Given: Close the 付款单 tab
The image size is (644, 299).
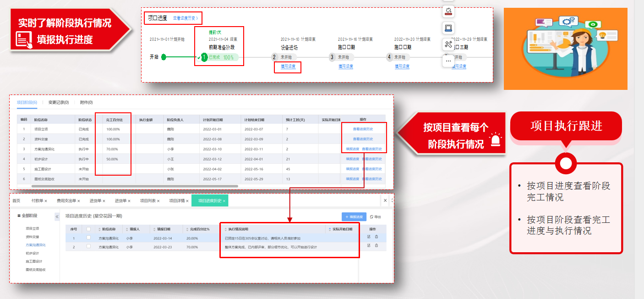Looking at the screenshot, I should [45, 201].
